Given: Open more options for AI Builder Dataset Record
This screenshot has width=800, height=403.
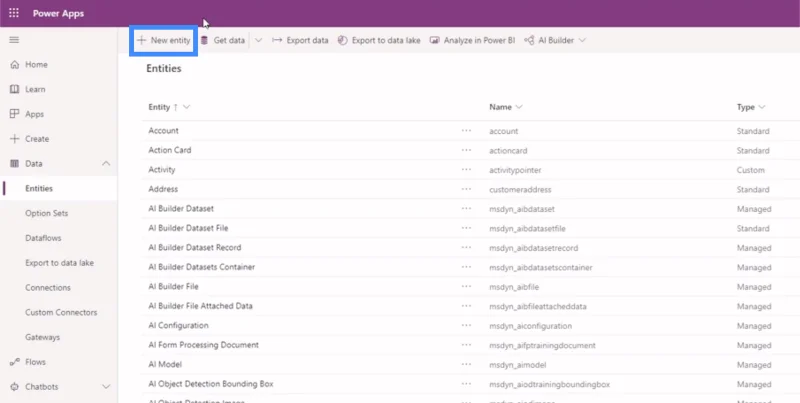Looking at the screenshot, I should coord(466,247).
